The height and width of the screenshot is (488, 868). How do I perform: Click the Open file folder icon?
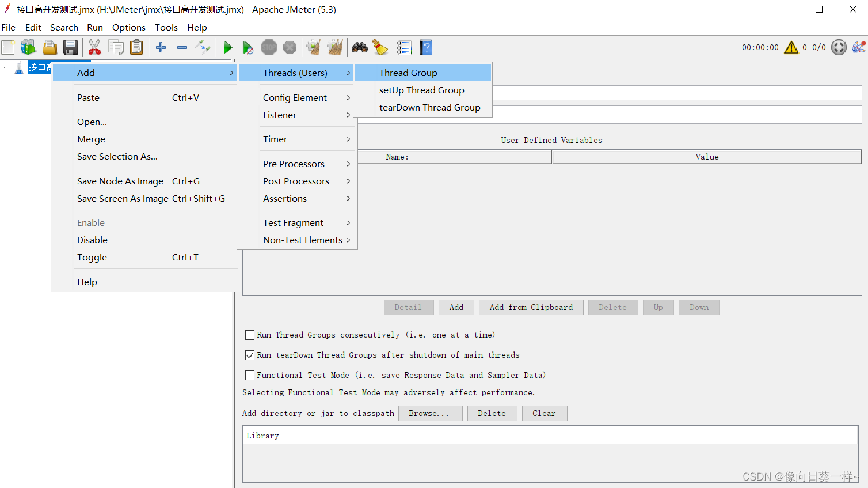coord(50,47)
